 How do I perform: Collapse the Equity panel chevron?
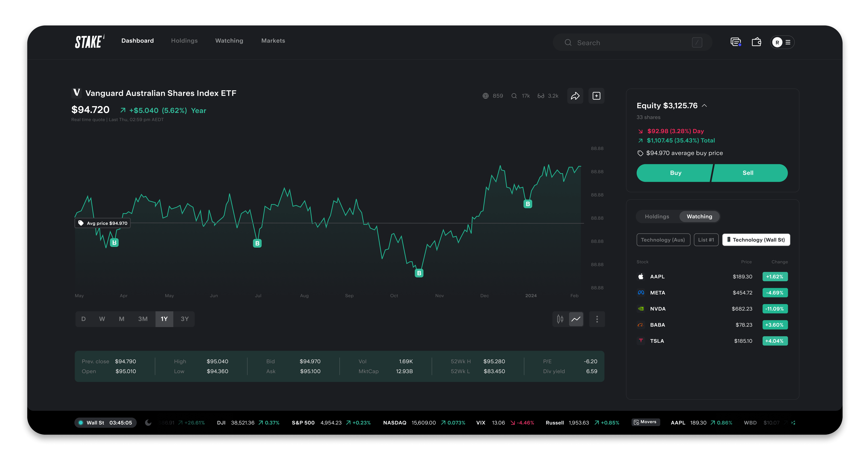pos(704,106)
